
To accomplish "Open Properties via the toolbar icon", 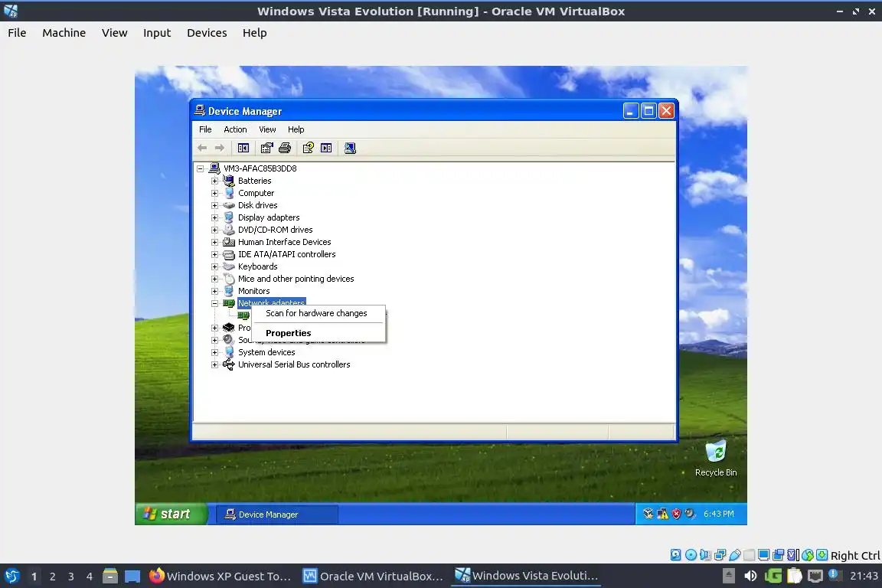I will point(266,148).
